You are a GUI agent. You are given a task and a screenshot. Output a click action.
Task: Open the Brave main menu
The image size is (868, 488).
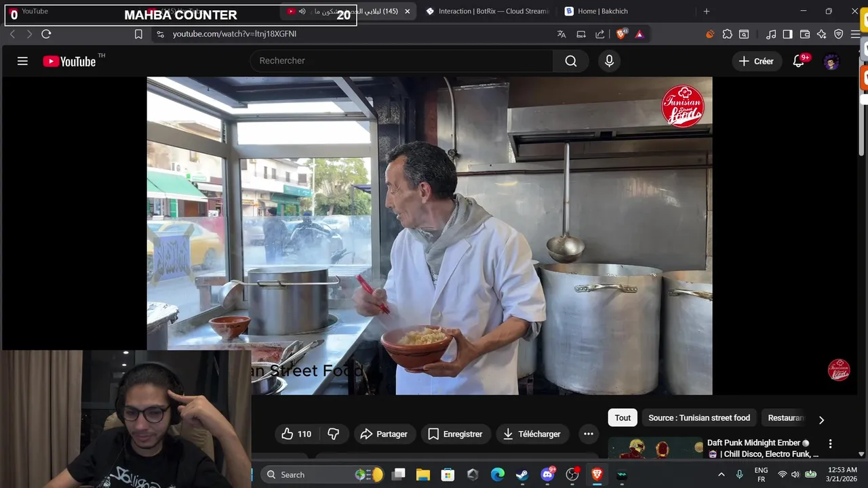tap(855, 34)
